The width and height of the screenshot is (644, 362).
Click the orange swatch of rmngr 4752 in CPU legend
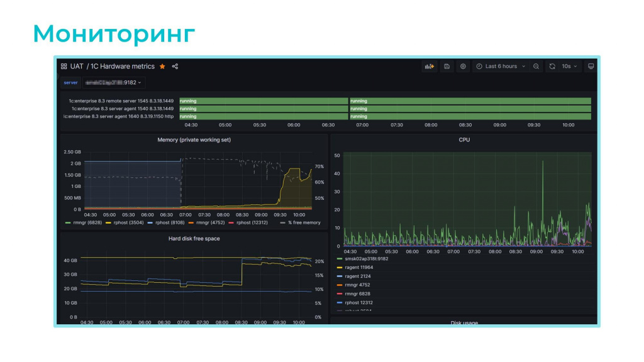339,285
